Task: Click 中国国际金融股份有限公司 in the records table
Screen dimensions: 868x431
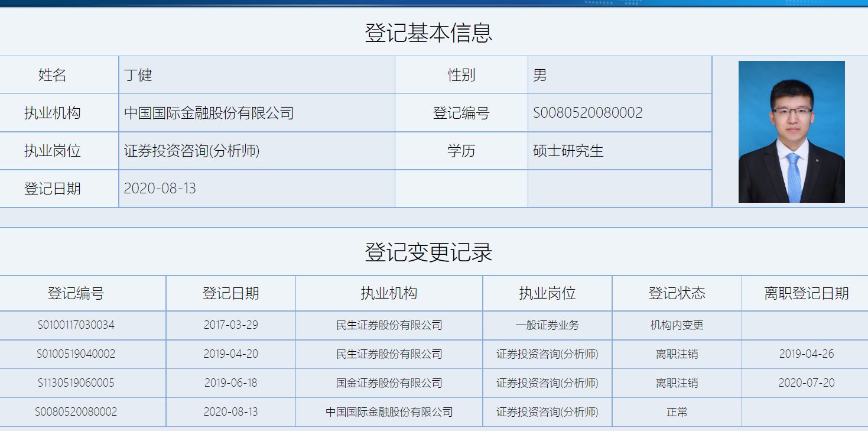Action: point(389,412)
